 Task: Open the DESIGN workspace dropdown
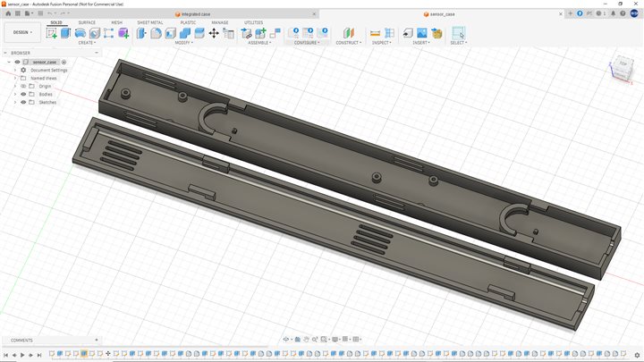[x=22, y=32]
